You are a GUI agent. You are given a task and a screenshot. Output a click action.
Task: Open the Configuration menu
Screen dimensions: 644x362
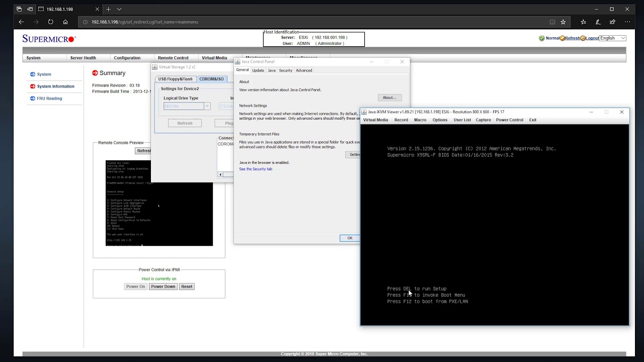(127, 58)
